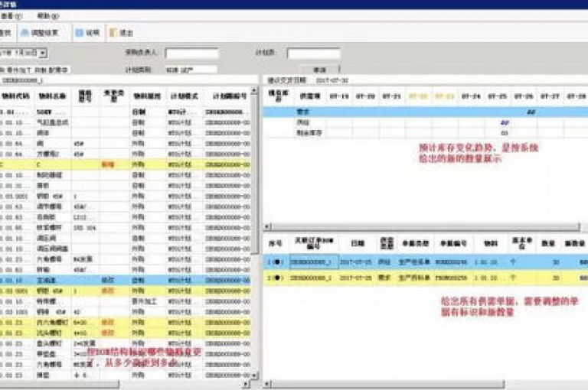Sort by the 物料代码 column header

click(x=16, y=96)
